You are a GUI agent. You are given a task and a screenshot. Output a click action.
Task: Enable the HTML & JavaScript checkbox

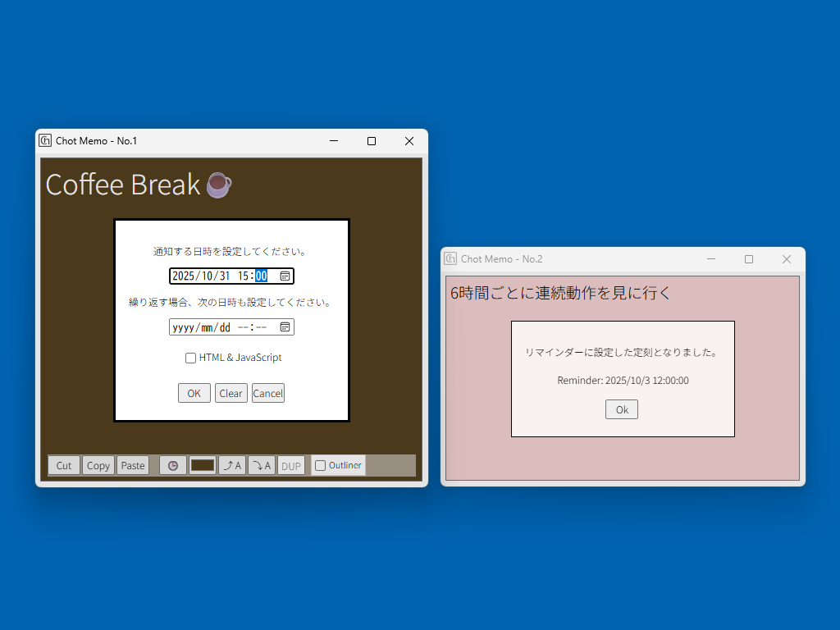[191, 358]
